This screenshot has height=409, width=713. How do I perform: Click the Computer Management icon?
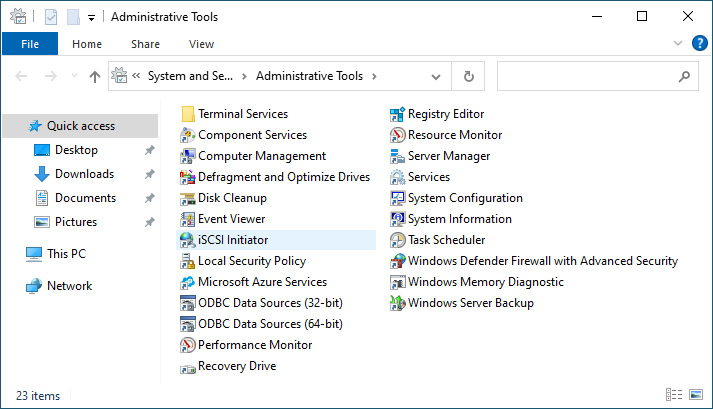coord(188,156)
